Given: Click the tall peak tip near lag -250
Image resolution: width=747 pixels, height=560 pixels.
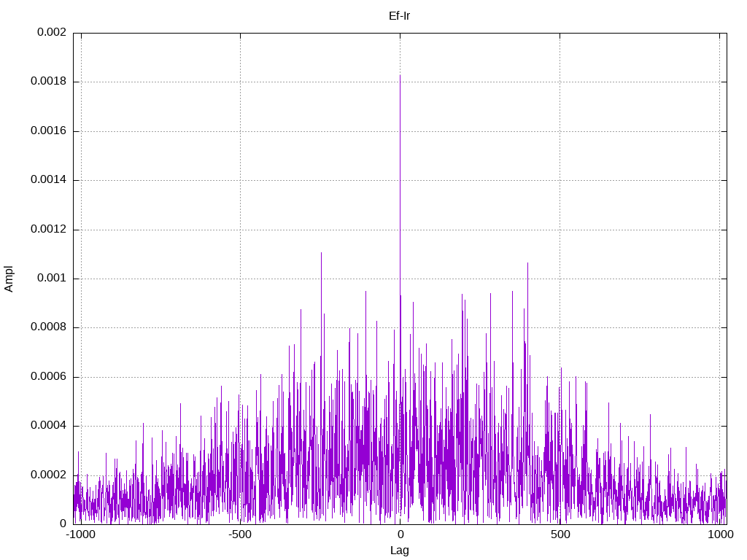Looking at the screenshot, I should [321, 253].
